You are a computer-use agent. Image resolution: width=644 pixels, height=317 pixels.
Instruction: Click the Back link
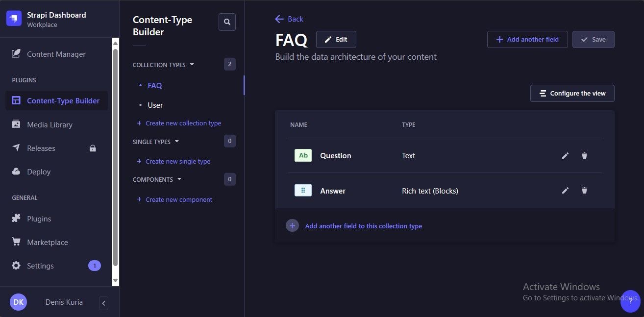289,19
